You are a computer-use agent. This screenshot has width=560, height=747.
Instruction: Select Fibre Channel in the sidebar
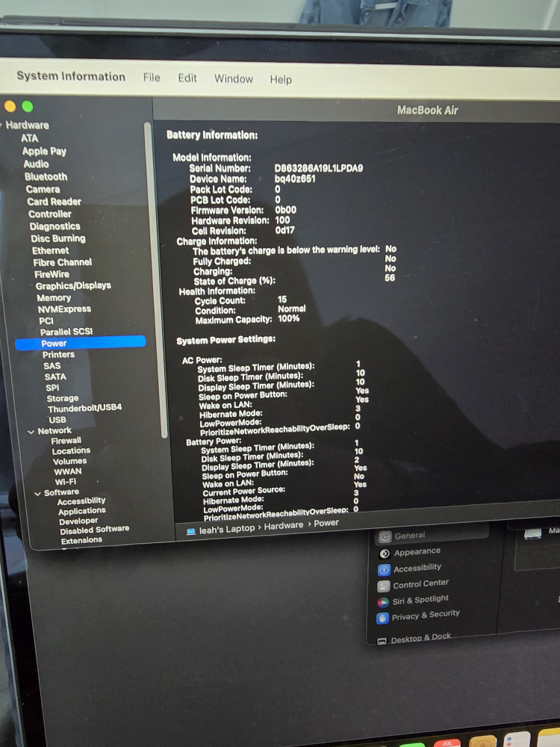[x=63, y=262]
